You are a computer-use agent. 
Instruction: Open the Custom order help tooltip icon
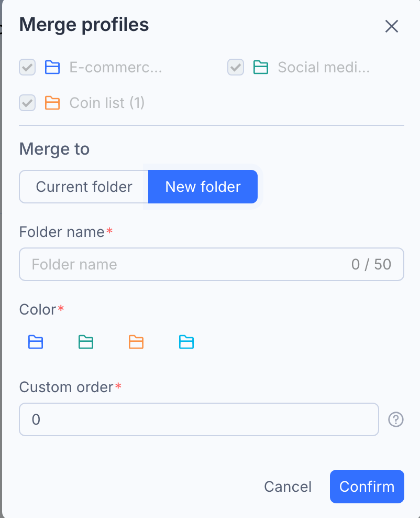click(395, 419)
